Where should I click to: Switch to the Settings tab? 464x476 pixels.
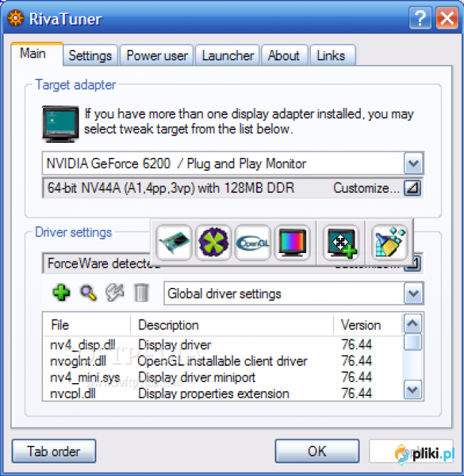[x=90, y=56]
